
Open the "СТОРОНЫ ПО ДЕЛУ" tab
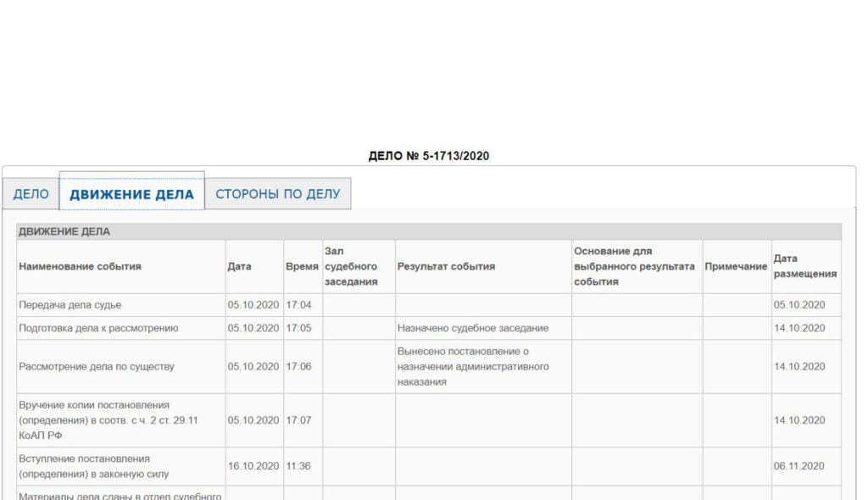point(278,194)
